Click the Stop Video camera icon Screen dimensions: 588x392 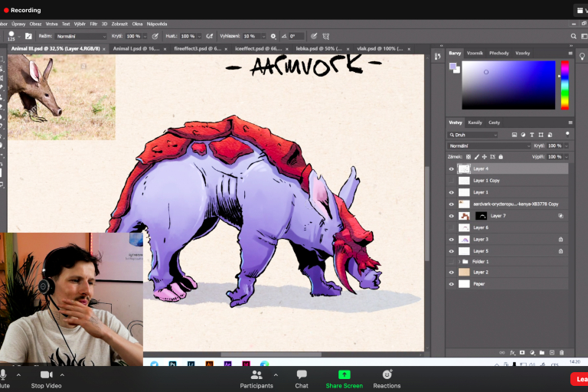(x=46, y=374)
